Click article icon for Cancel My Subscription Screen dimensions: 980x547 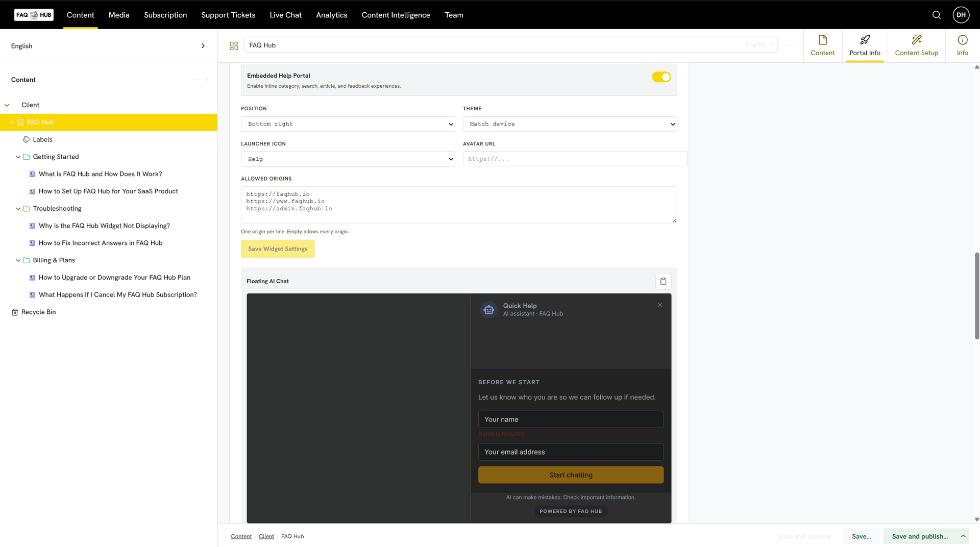click(32, 295)
